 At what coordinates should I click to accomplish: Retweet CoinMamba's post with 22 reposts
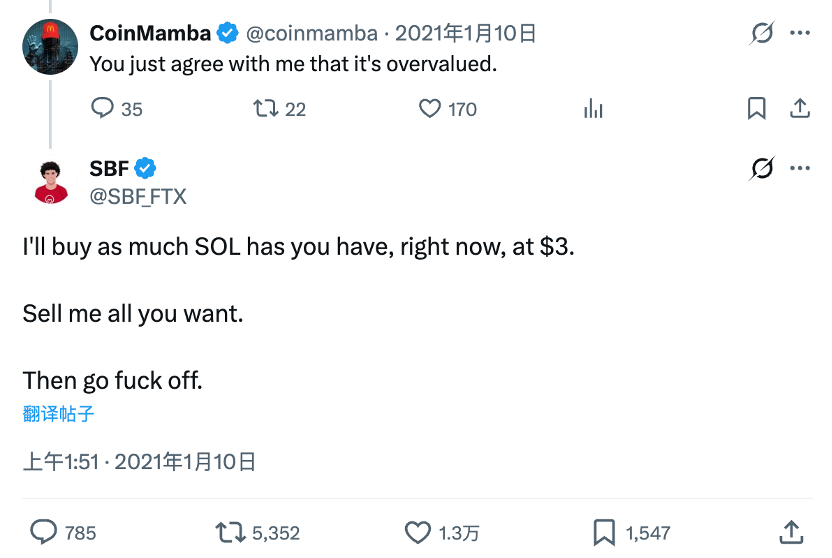[x=266, y=108]
